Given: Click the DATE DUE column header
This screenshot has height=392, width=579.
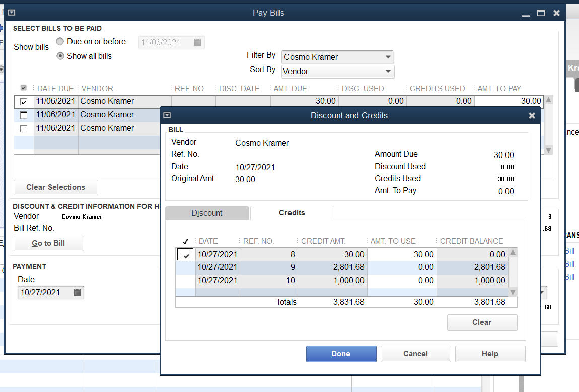Looking at the screenshot, I should pos(55,88).
